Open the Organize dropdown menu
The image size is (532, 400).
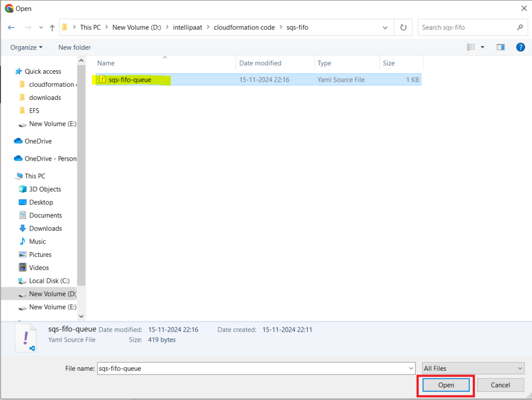[x=26, y=47]
